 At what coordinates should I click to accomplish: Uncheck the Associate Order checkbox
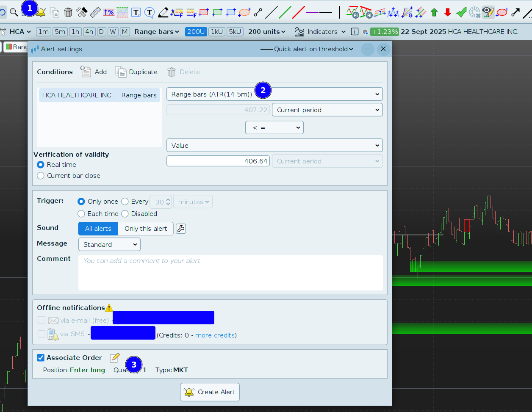coord(41,358)
